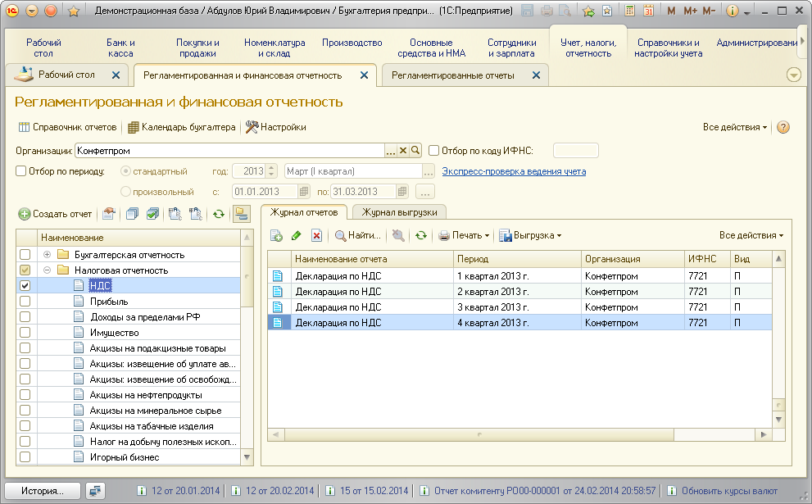Viewport: 812px width, 504px height.
Task: Open the Банк и касса section
Action: tap(120, 48)
